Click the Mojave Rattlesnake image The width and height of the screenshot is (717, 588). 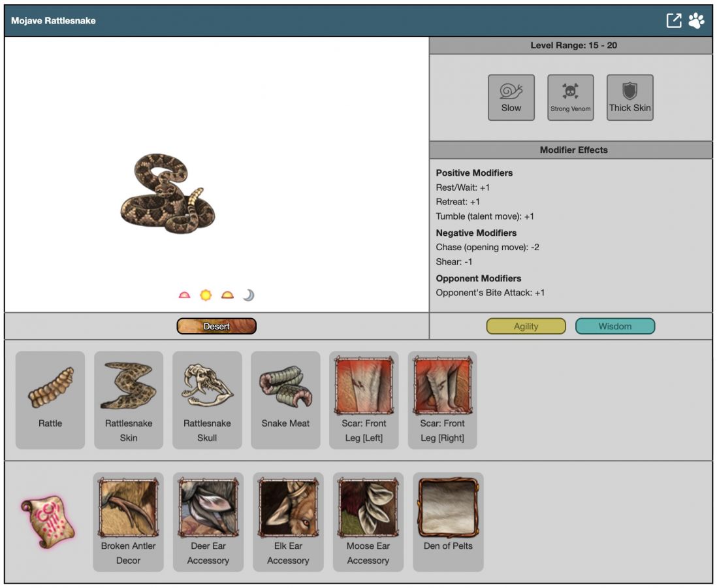(168, 194)
